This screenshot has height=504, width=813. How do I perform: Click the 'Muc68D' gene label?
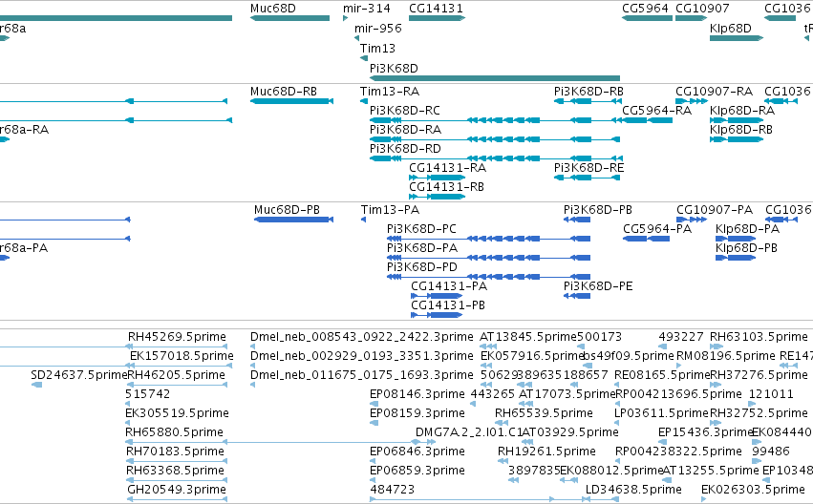pos(272,9)
